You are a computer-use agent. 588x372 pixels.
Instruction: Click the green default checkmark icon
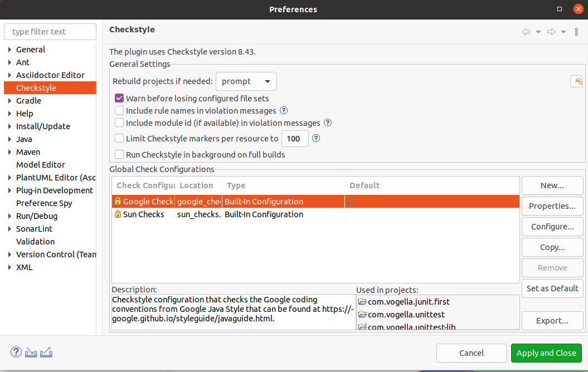click(x=351, y=201)
